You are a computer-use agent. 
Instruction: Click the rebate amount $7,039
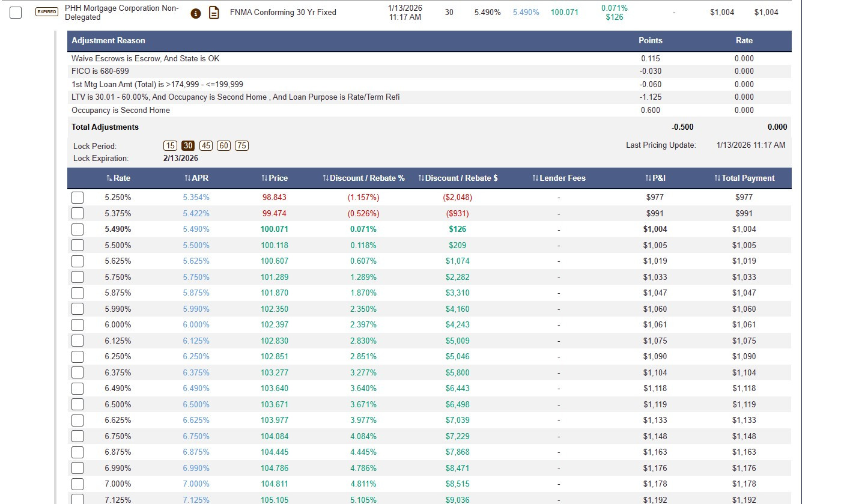(457, 420)
